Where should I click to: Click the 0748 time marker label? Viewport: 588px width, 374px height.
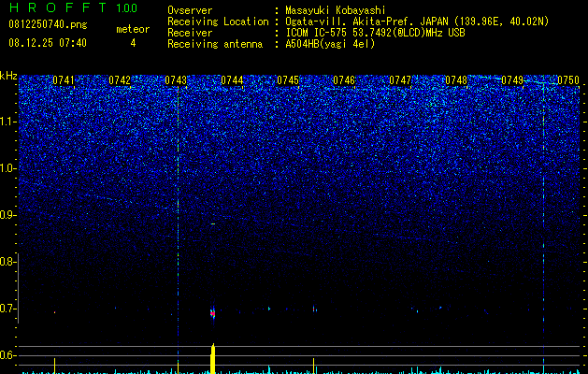pos(456,80)
